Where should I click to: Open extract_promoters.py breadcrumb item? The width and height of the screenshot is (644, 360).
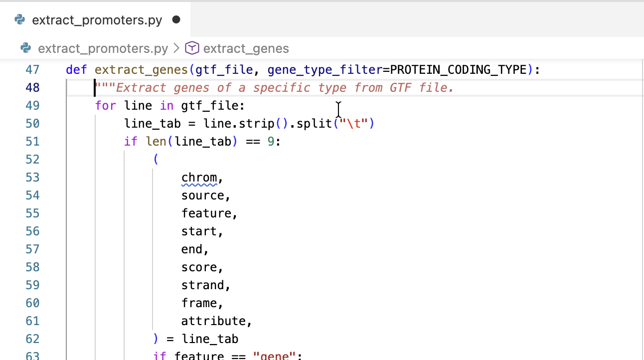(x=103, y=48)
